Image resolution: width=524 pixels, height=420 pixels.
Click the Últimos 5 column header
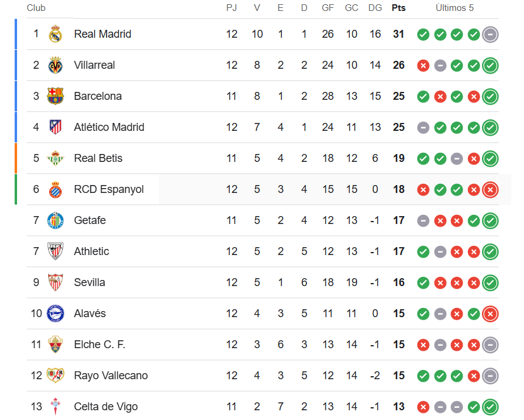point(454,8)
